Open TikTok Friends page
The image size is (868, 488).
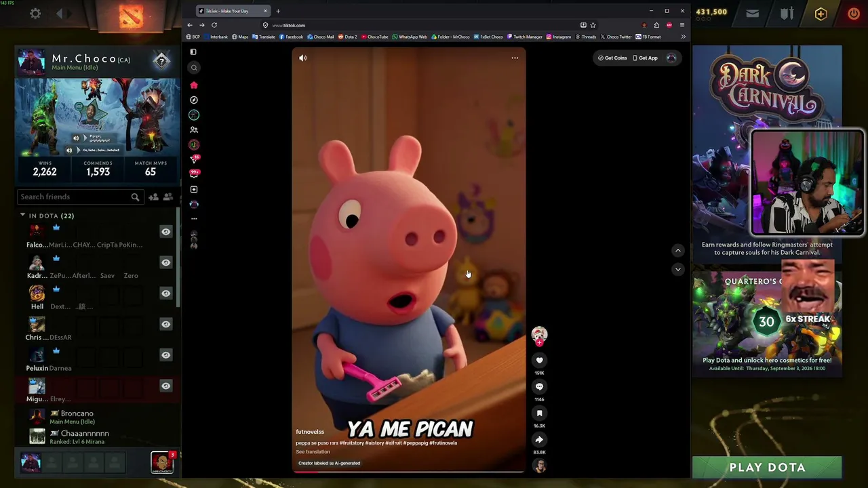pyautogui.click(x=194, y=129)
